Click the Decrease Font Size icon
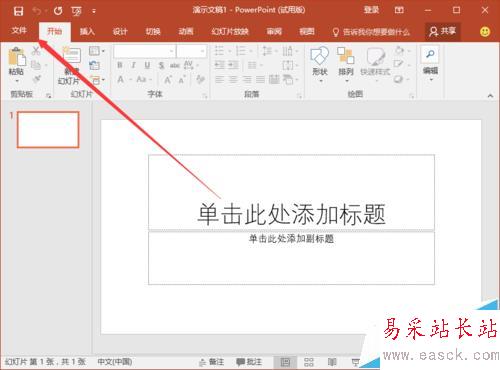Screen dimensions: 500x370 [x=182, y=80]
